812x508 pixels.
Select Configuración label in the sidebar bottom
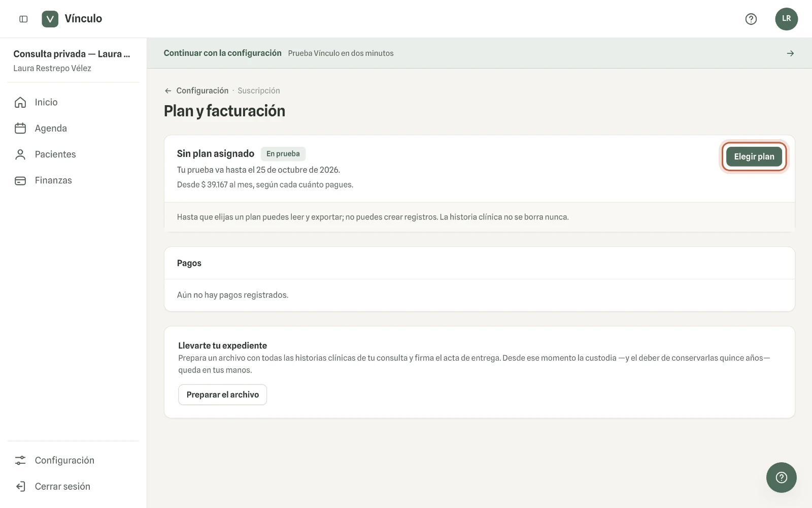click(64, 460)
